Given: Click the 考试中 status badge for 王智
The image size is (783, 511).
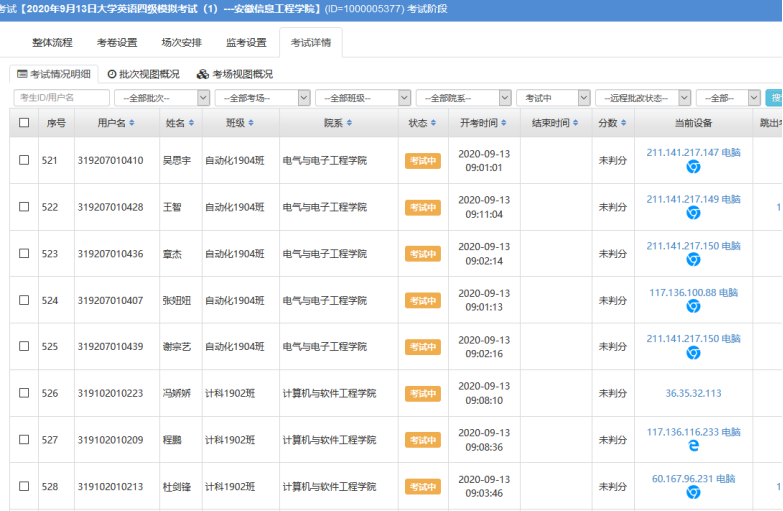Looking at the screenshot, I should coord(422,207).
